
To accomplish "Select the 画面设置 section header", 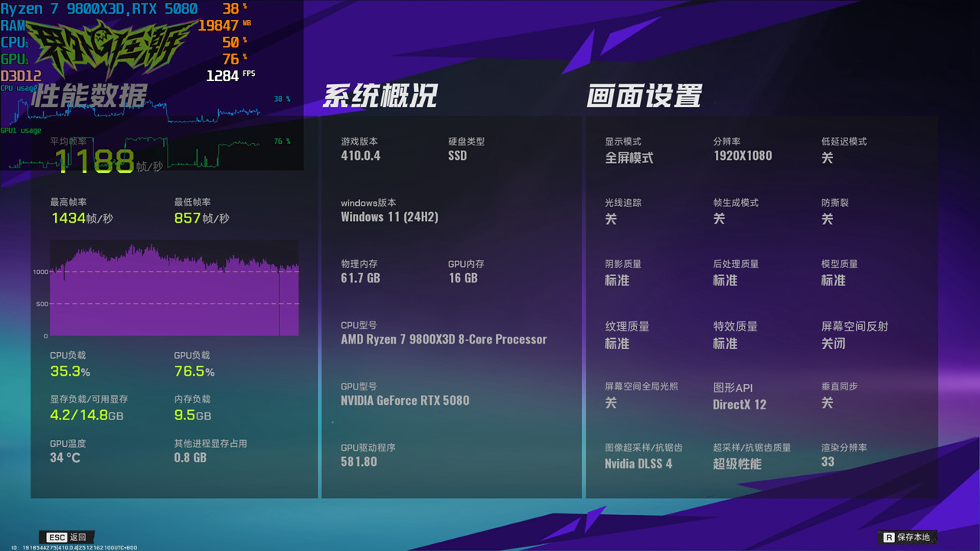I will [645, 96].
